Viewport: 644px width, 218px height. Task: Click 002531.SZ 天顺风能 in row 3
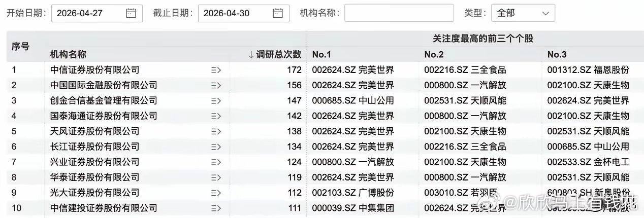coord(465,100)
